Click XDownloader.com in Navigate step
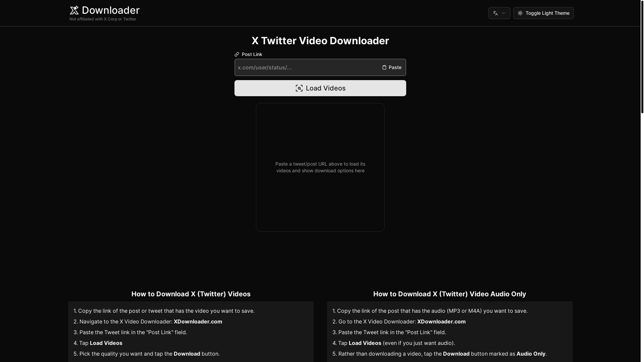Screen dimensions: 644x362 (198, 321)
